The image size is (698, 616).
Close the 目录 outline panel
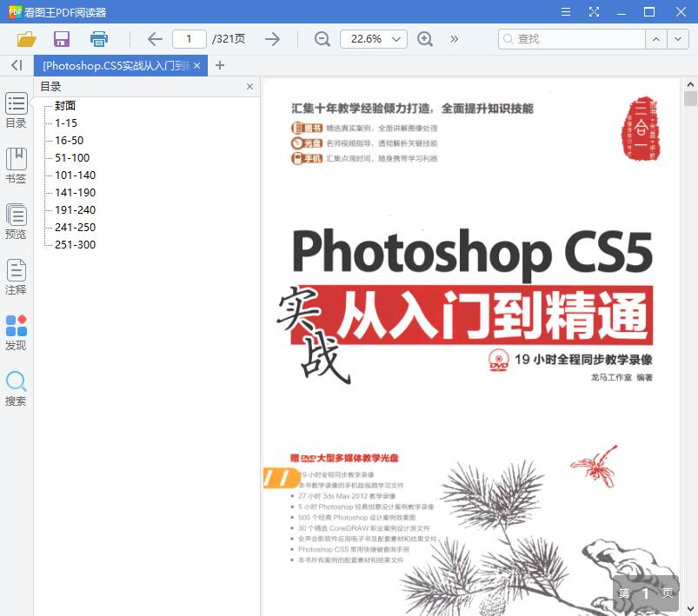pos(249,87)
